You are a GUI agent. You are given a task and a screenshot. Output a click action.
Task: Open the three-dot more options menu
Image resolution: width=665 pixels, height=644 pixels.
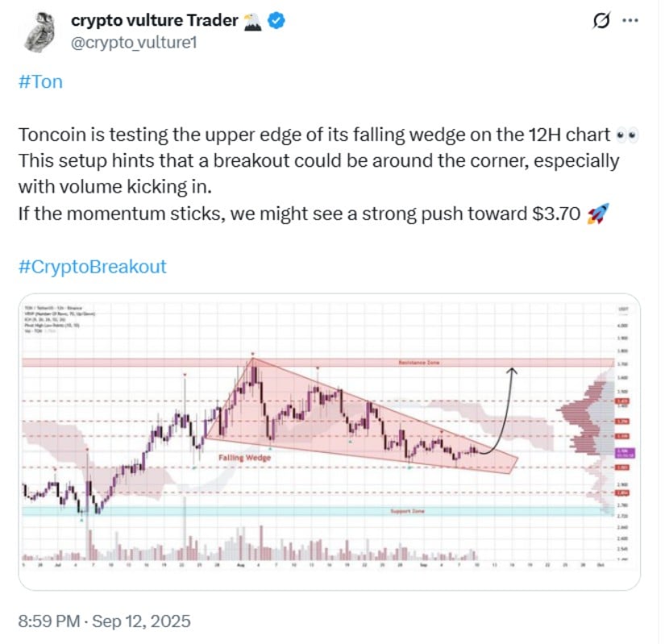click(630, 20)
